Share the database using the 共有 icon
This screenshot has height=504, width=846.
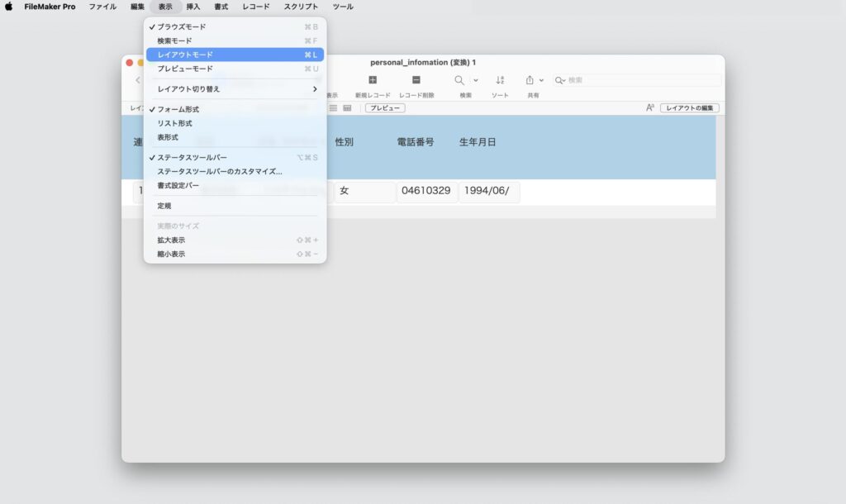click(529, 79)
